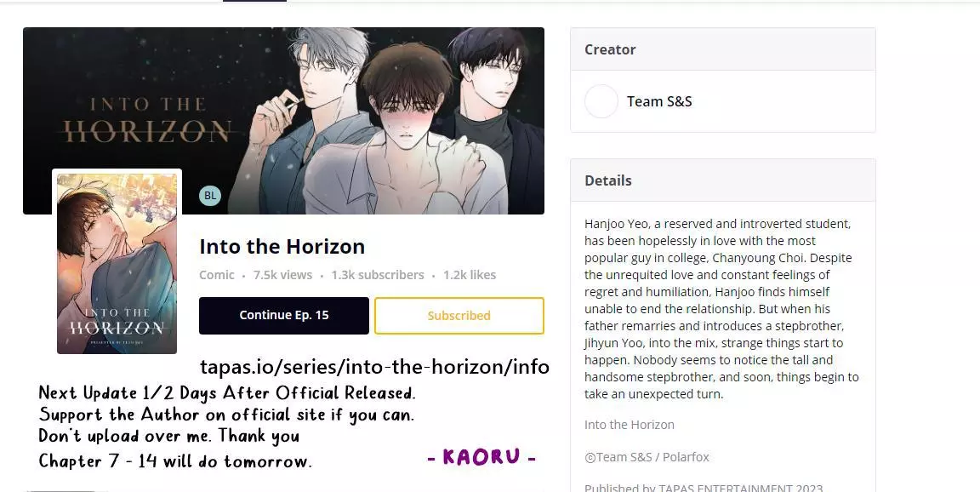Click the tapas.io/series/into-the-horizon/info URL text
The image size is (980, 492).
[374, 366]
